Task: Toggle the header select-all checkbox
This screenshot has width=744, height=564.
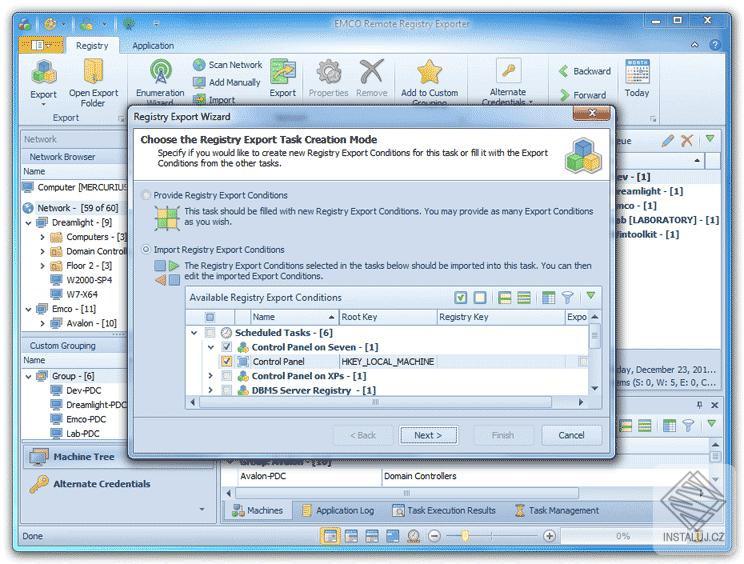Action: coord(210,317)
